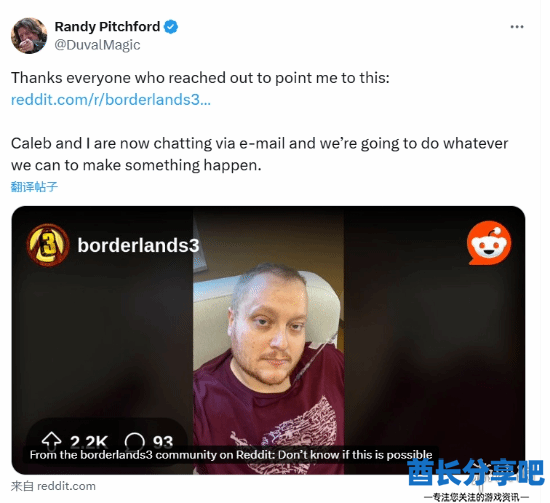Image resolution: width=550 pixels, height=503 pixels.
Task: Click the 2.2K upvote count
Action: click(89, 442)
